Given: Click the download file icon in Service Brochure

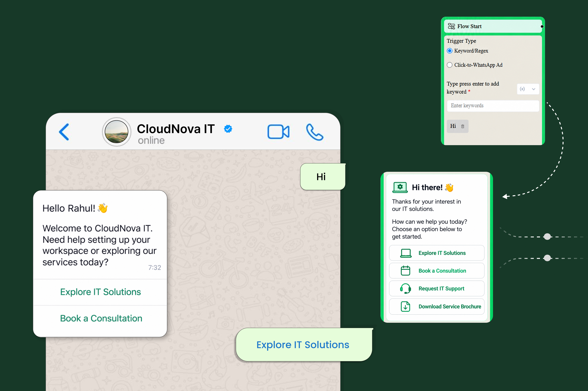Looking at the screenshot, I should (x=405, y=306).
